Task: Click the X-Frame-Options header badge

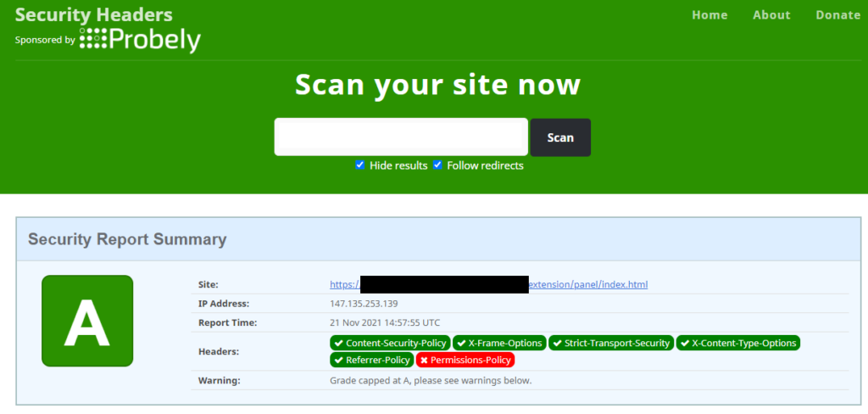Action: tap(498, 343)
